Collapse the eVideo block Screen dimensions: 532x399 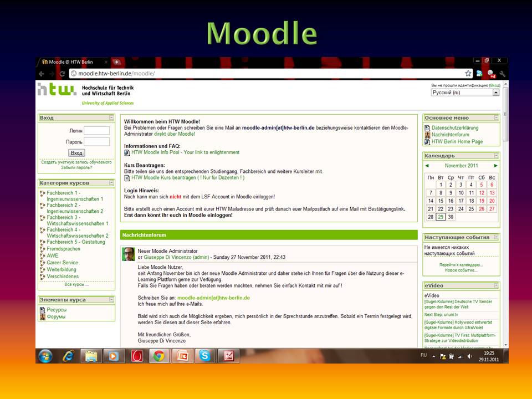[x=496, y=286]
